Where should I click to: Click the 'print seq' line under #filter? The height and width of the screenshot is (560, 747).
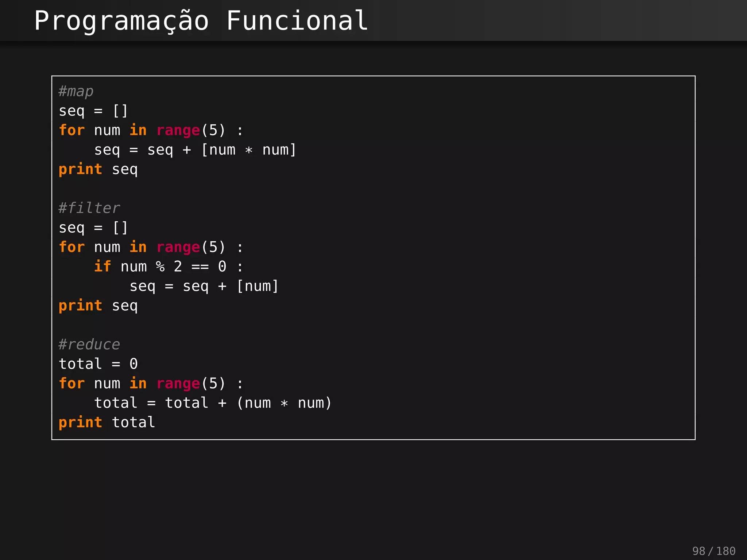98,306
